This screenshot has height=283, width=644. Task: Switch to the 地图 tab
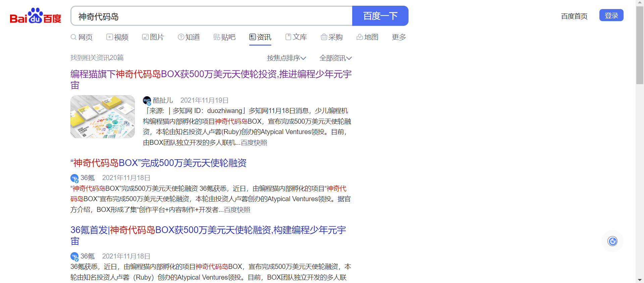coord(367,37)
